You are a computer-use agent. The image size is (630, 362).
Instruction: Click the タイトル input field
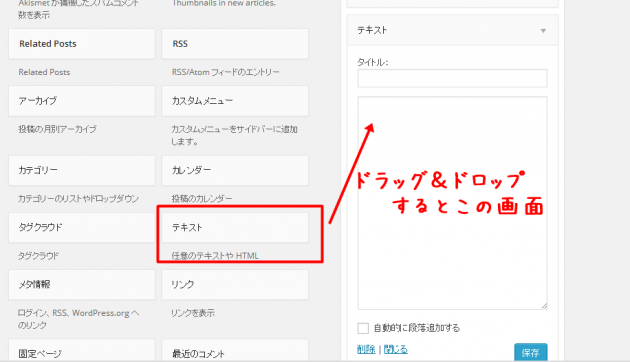pyautogui.click(x=452, y=78)
